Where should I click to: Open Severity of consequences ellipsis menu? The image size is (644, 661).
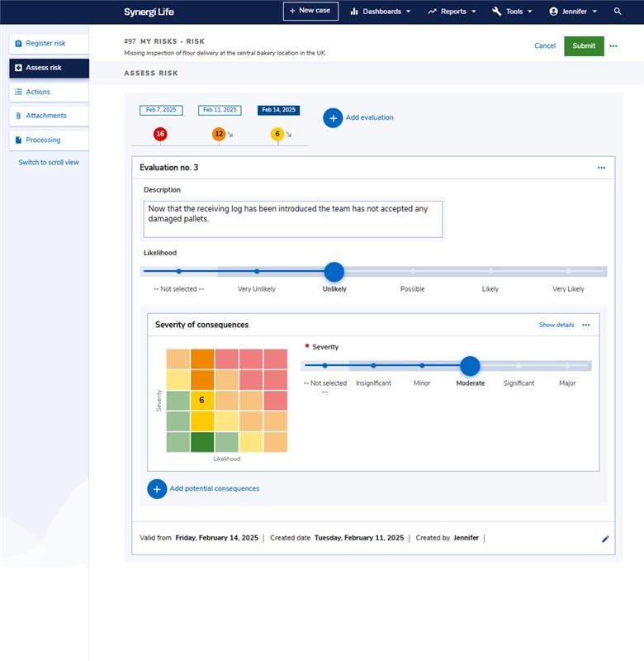(586, 326)
